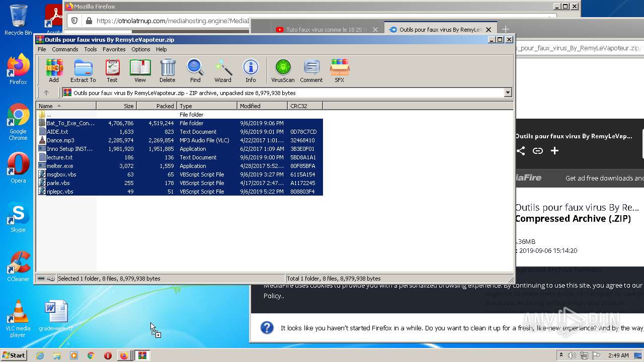Open CCleaner desktop shortcut
The height and width of the screenshot is (362, 644).
(x=18, y=266)
